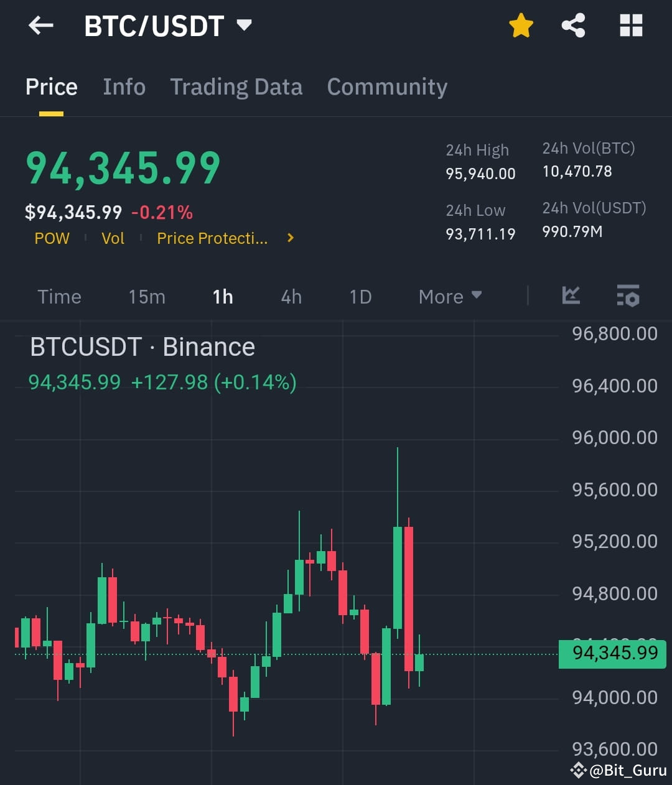The image size is (672, 785).
Task: Click the back arrow icon
Action: (40, 25)
